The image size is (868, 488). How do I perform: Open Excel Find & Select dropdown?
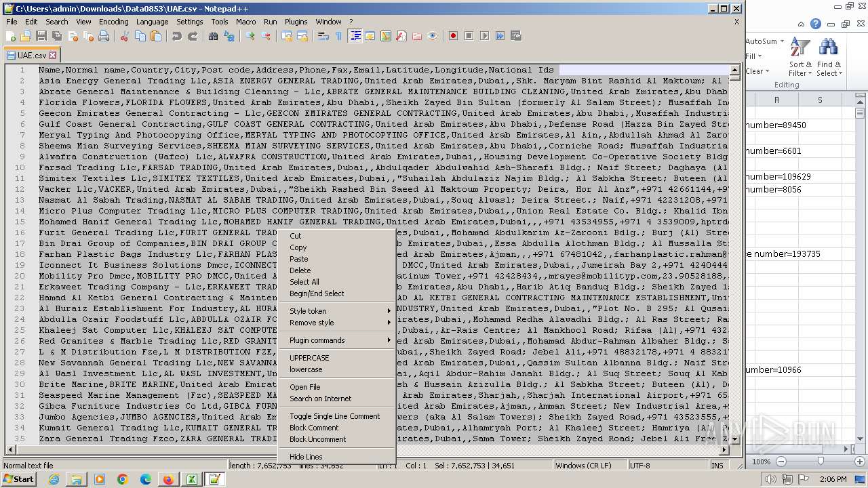click(829, 58)
